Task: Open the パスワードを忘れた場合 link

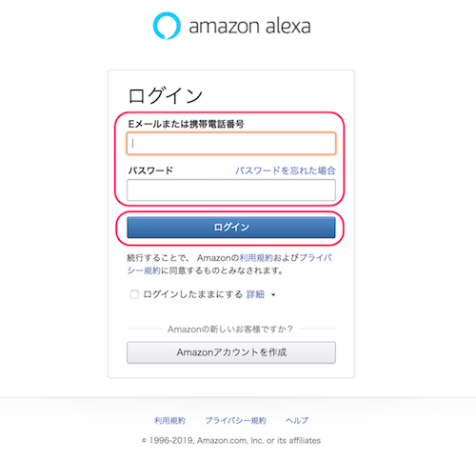Action: point(286,170)
